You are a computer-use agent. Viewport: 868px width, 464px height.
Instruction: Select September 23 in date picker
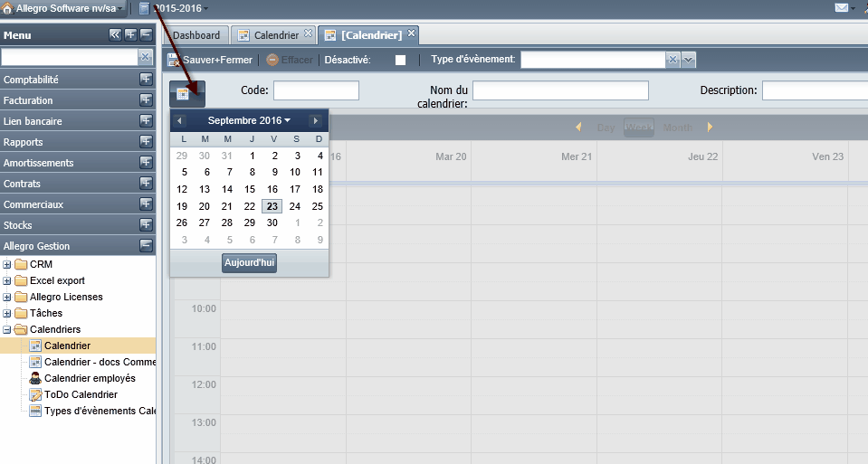[x=272, y=206]
